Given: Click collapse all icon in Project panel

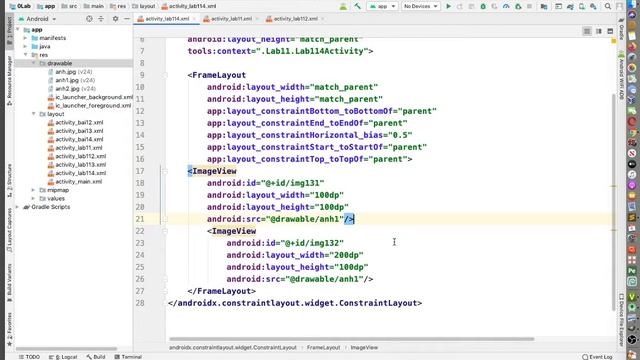Looking at the screenshot, I should coord(101,19).
